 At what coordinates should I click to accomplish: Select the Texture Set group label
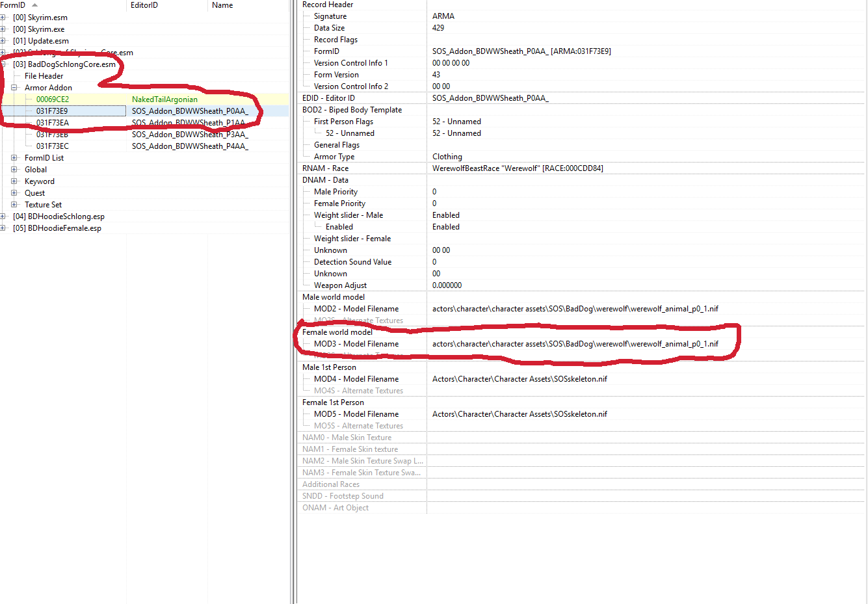click(x=44, y=205)
